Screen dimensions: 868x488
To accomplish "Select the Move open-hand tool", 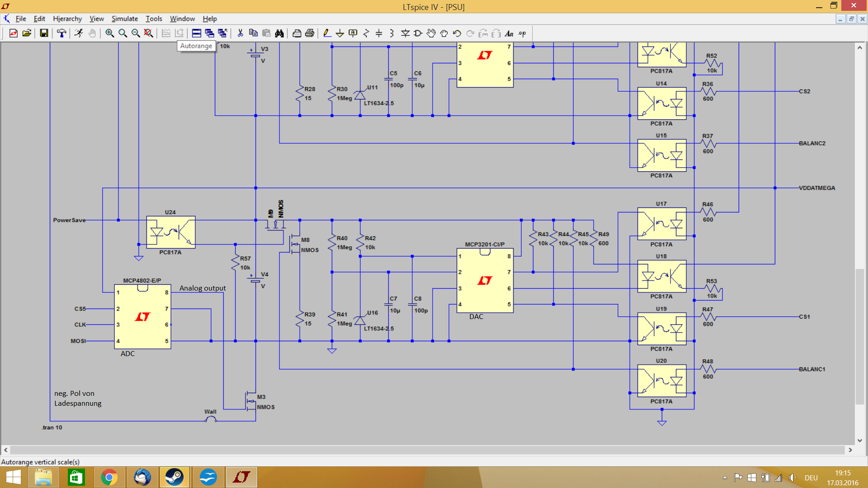I will [x=431, y=33].
